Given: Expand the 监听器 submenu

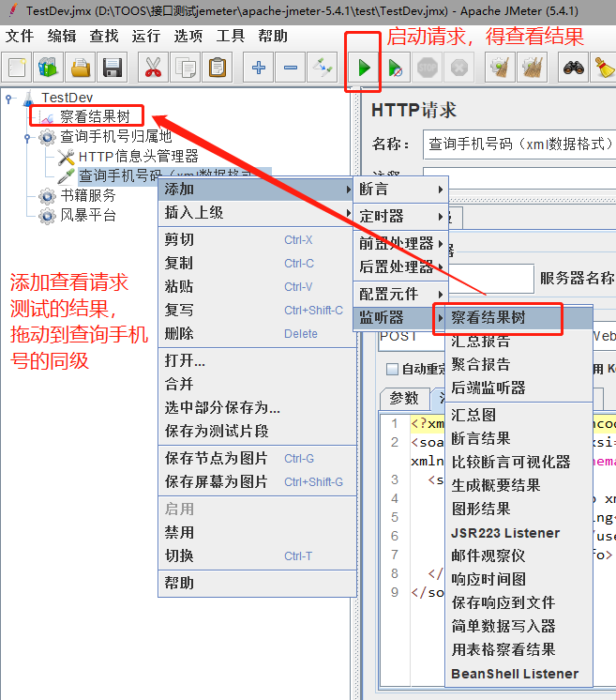Looking at the screenshot, I should pos(401,318).
